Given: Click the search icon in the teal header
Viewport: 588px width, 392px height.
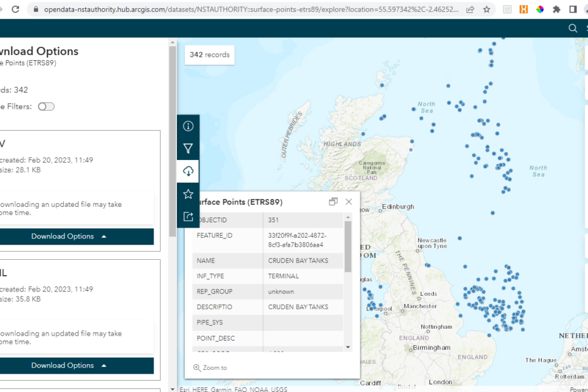Looking at the screenshot, I should [573, 28].
